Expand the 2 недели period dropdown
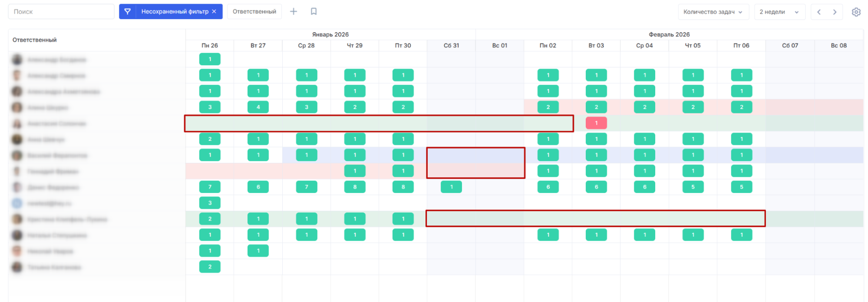The height and width of the screenshot is (302, 868). (x=779, y=12)
